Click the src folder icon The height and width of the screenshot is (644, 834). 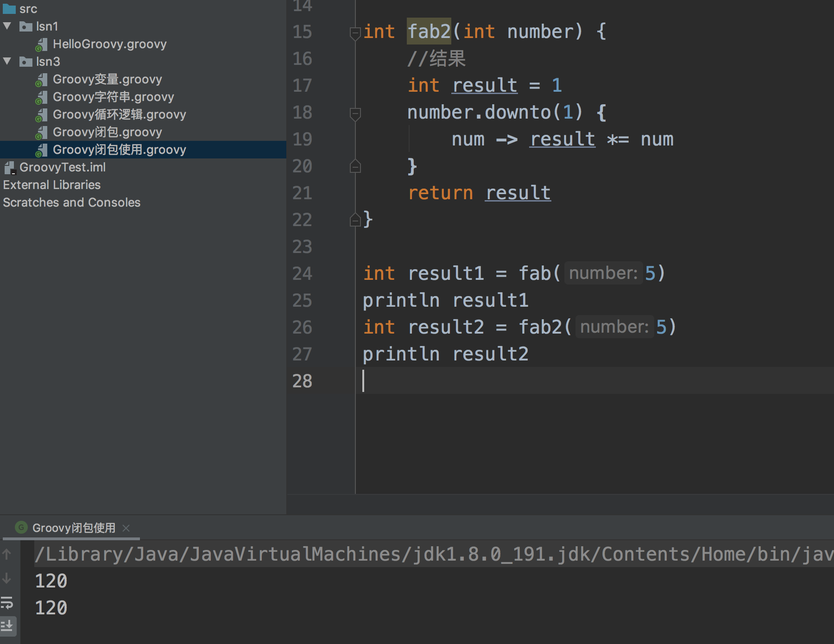(x=9, y=8)
